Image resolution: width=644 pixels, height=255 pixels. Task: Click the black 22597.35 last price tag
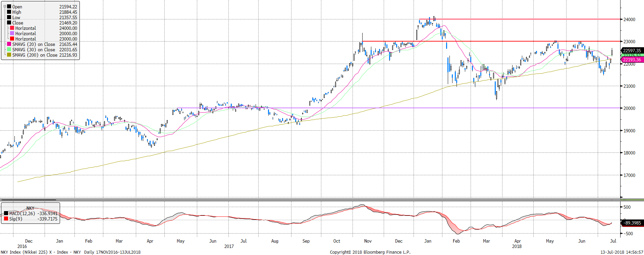coord(632,51)
